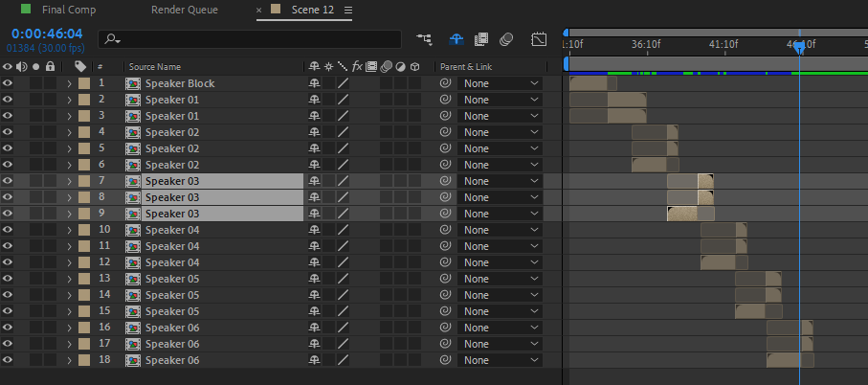The image size is (868, 385).
Task: Click the layer search field
Action: click(x=254, y=39)
